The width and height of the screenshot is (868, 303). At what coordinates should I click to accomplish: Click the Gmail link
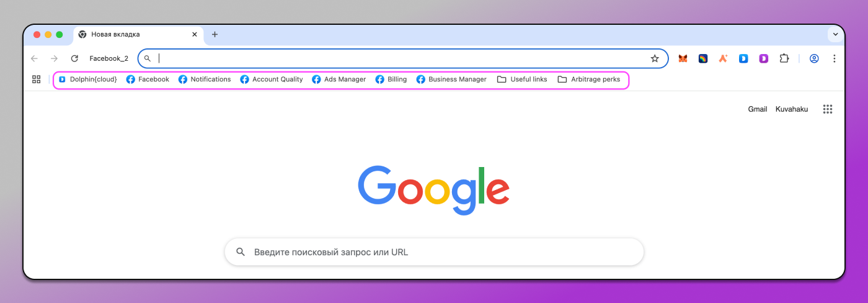coord(757,109)
